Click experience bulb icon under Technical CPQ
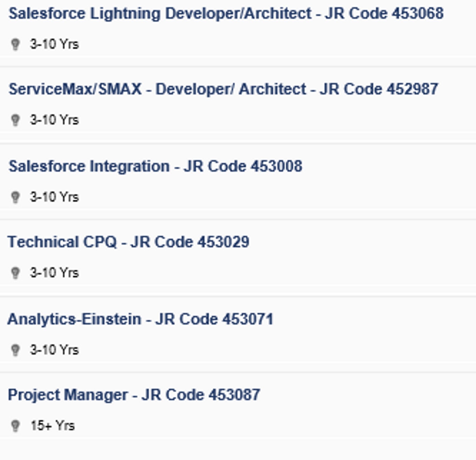476x460 pixels. [x=15, y=273]
